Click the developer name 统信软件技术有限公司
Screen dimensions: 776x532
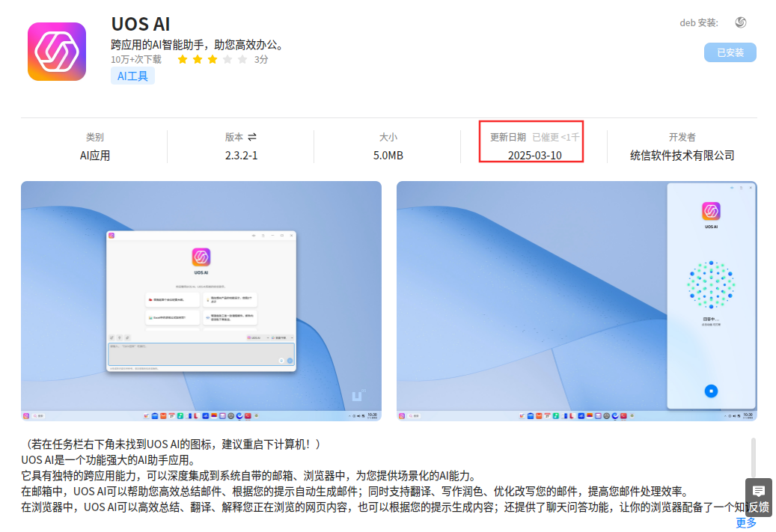click(682, 156)
